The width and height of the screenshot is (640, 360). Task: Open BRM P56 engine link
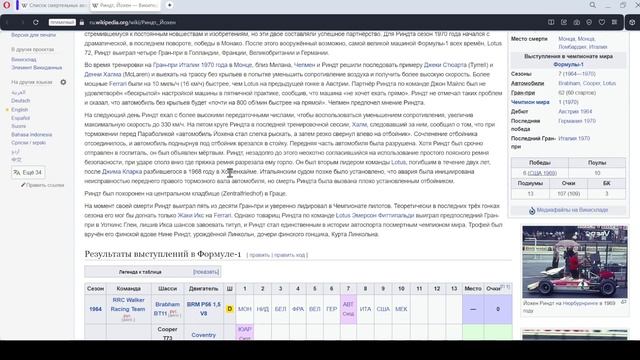(x=203, y=309)
